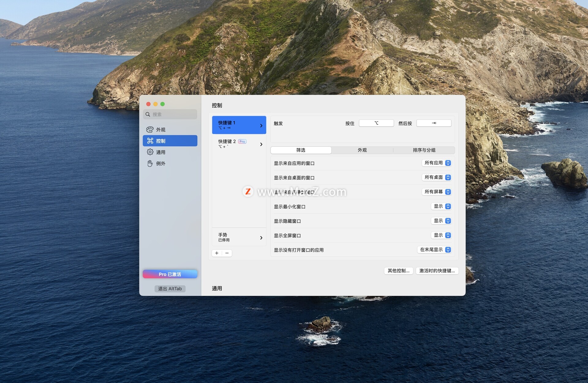Switch to the 筛选 tab
Image resolution: width=588 pixels, height=383 pixels.
tap(301, 150)
